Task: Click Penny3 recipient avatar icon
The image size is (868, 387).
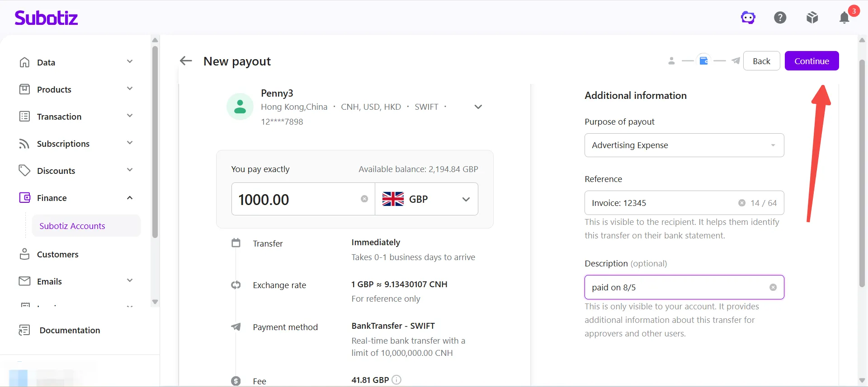Action: click(x=240, y=107)
